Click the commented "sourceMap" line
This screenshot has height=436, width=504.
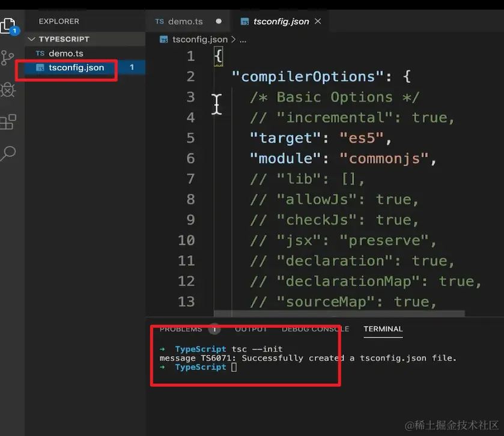coord(343,302)
